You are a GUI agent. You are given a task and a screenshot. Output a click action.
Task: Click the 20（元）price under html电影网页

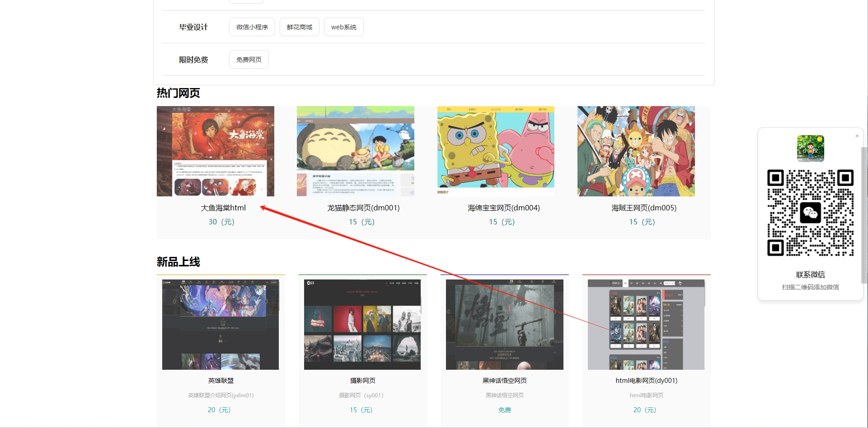(645, 409)
